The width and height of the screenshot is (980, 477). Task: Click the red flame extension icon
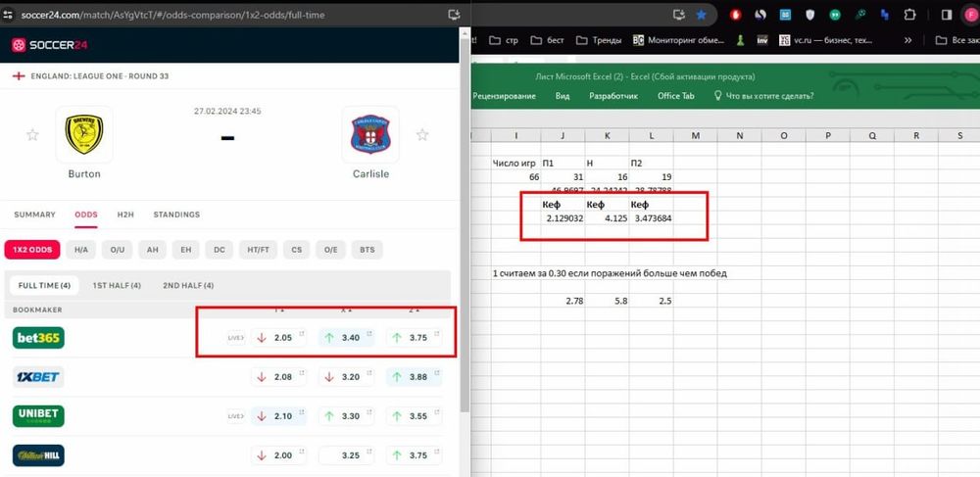738,15
